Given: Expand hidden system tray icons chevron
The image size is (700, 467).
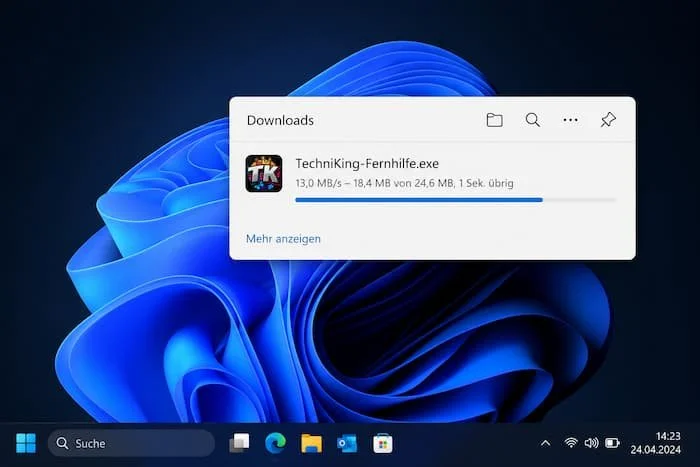Looking at the screenshot, I should point(545,443).
